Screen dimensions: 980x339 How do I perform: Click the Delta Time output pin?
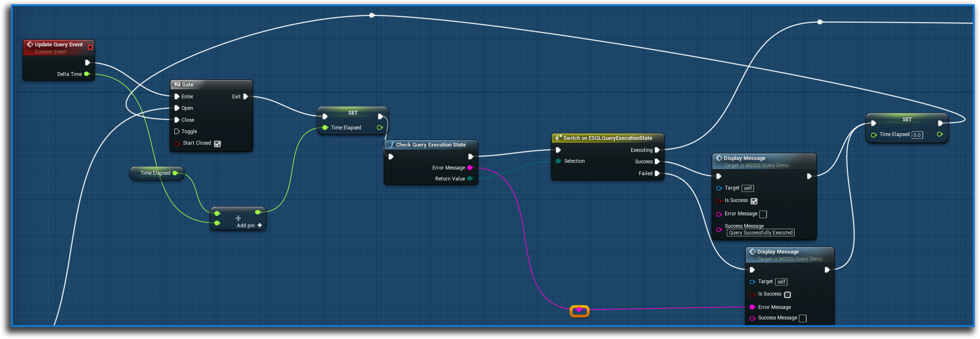click(x=87, y=74)
